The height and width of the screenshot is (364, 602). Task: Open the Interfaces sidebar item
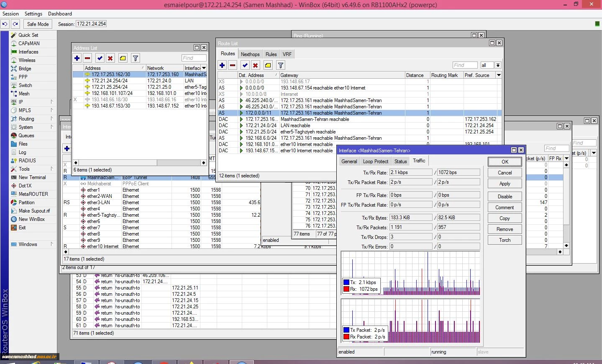[28, 52]
